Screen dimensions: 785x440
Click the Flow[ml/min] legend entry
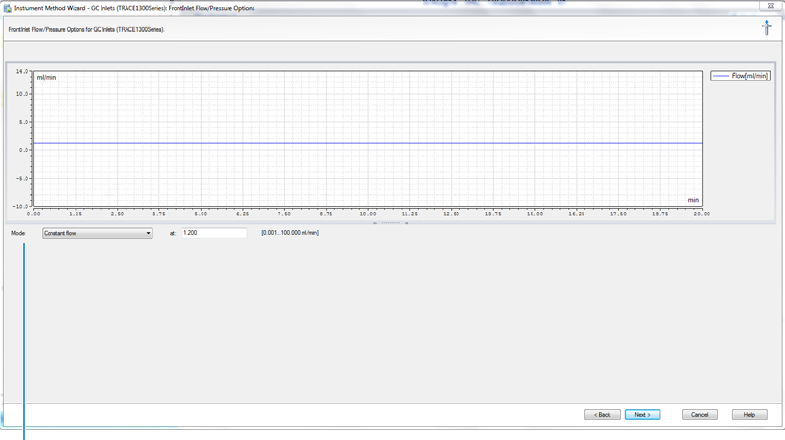(740, 76)
